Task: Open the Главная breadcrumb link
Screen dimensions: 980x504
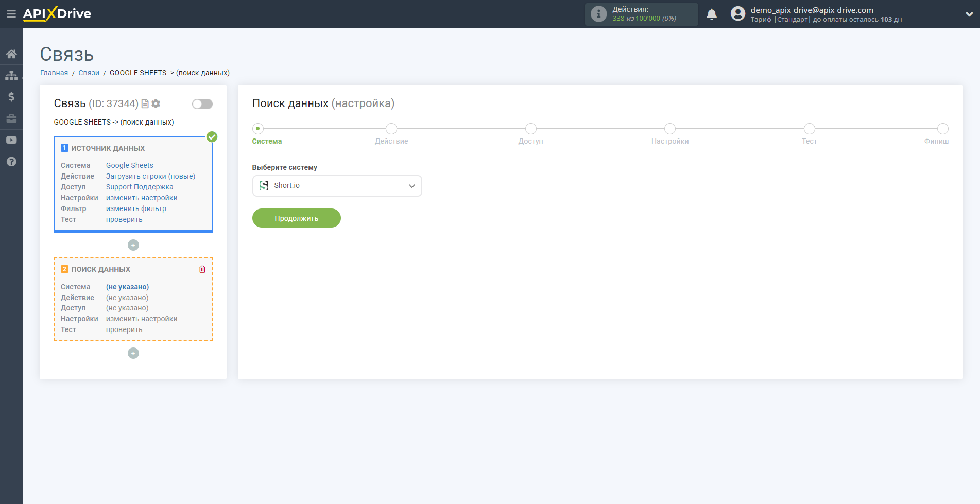Action: (54, 73)
